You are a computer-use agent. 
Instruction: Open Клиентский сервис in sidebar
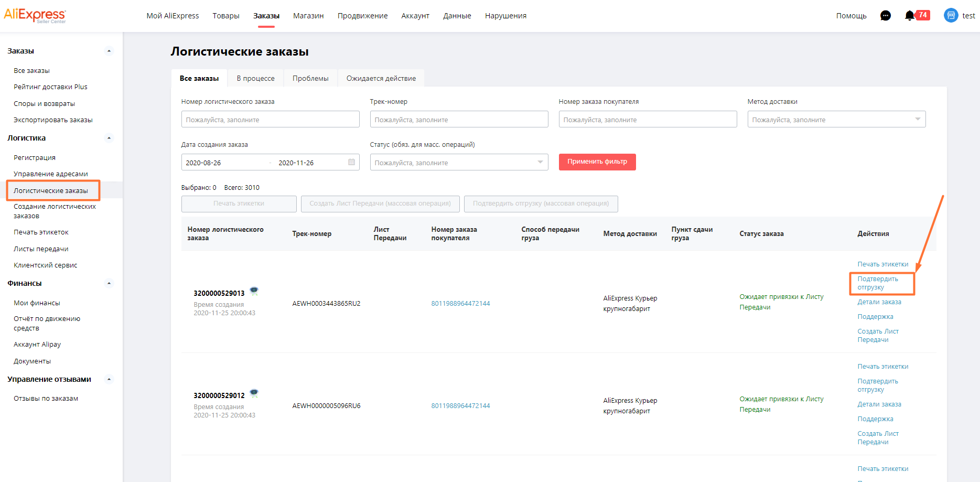tap(45, 265)
